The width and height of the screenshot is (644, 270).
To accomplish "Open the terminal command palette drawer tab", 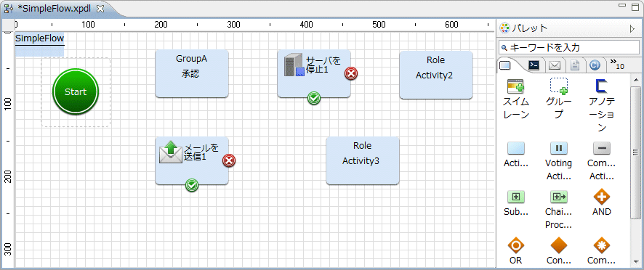I will tap(534, 65).
